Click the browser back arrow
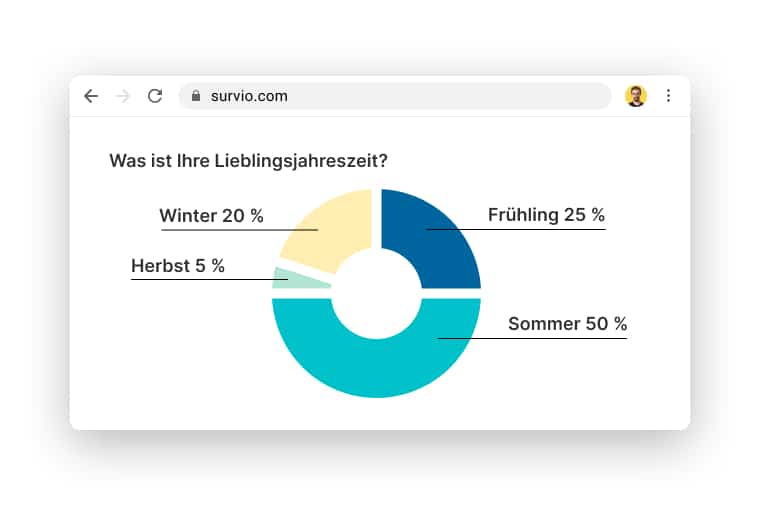The image size is (760, 506). click(91, 96)
